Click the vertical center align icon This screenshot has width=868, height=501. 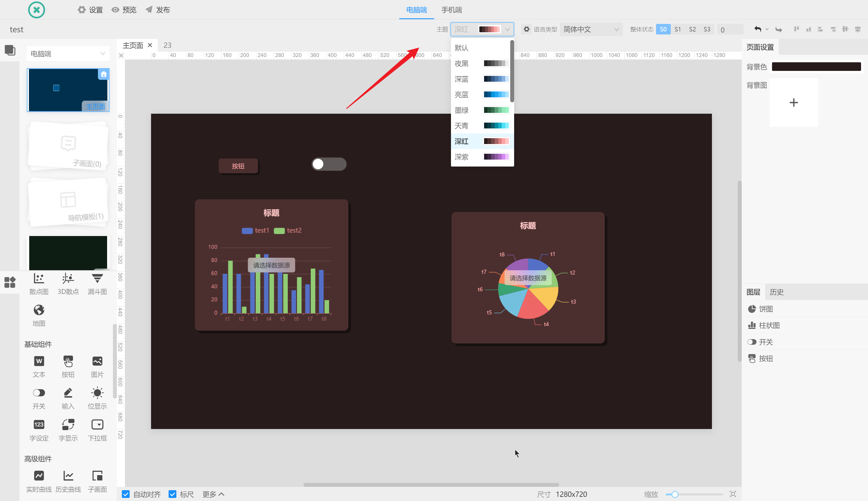pyautogui.click(x=845, y=29)
